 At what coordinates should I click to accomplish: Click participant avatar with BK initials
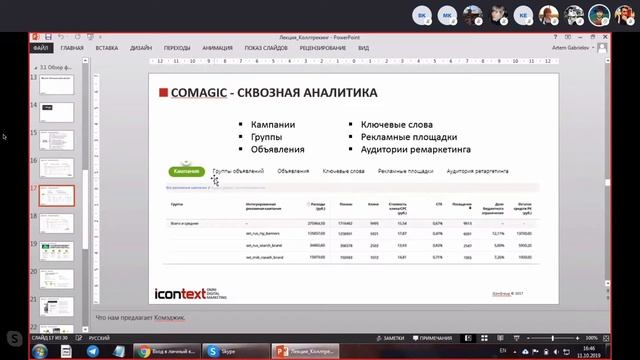(422, 16)
